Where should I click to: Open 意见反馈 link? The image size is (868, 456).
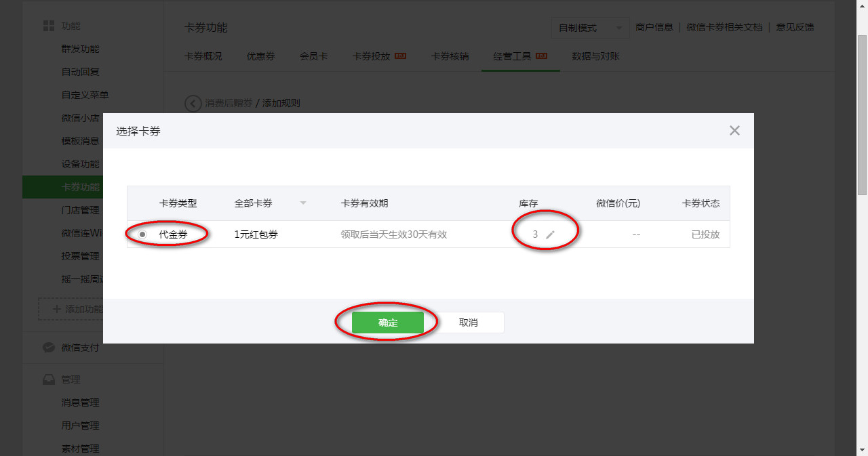point(795,27)
